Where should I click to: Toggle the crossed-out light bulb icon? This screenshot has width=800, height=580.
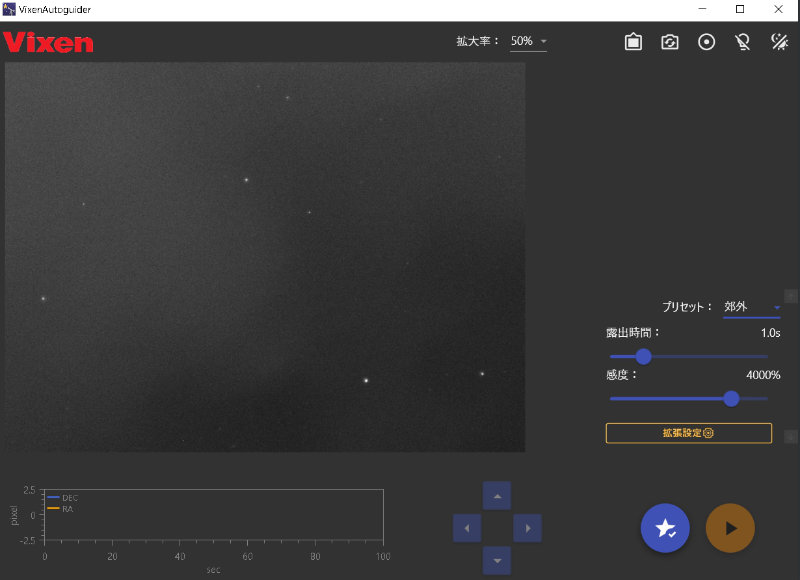click(x=742, y=42)
